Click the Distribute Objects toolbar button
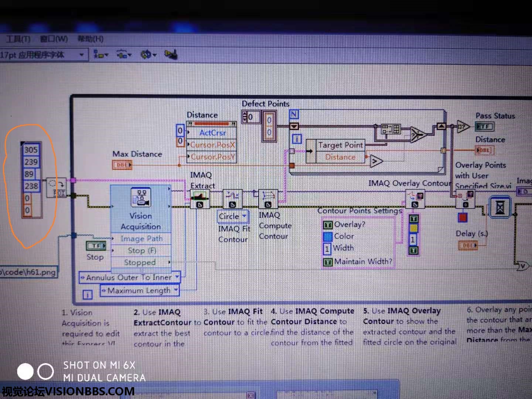Viewport: 532px width, 399px height. pyautogui.click(x=124, y=55)
